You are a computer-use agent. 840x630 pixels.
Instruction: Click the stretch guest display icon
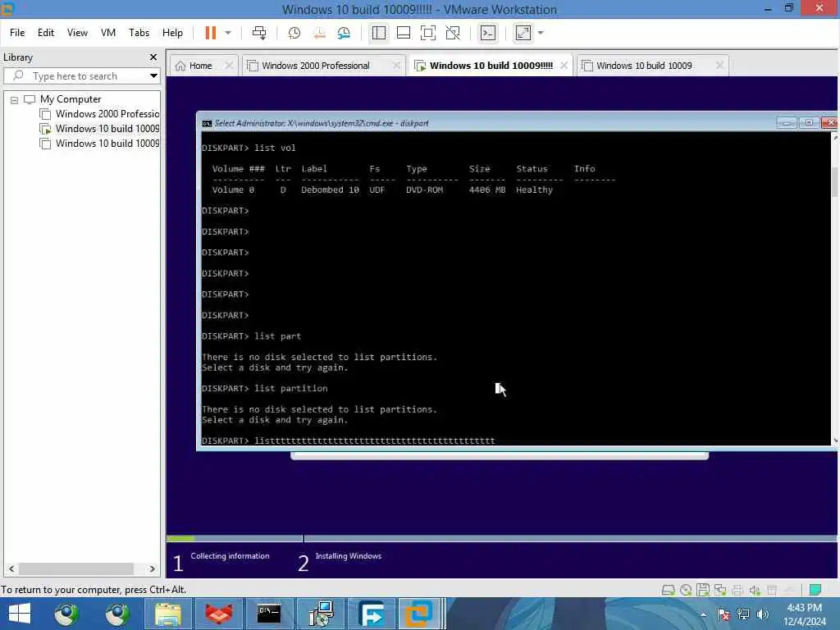(523, 33)
